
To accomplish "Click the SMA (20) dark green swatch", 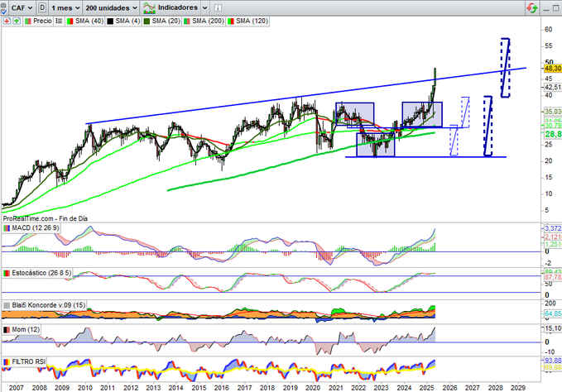I will [x=147, y=22].
